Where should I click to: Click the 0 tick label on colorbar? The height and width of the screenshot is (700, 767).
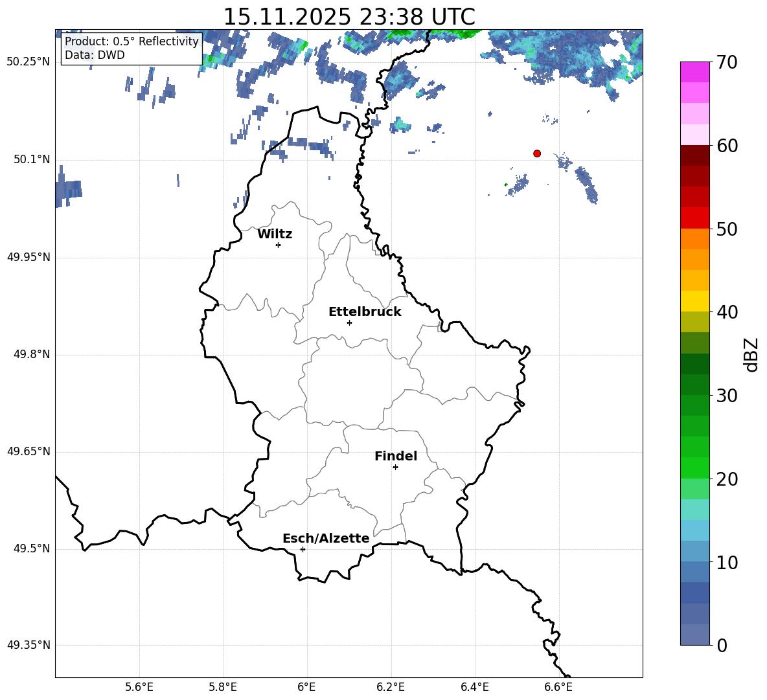pyautogui.click(x=722, y=645)
